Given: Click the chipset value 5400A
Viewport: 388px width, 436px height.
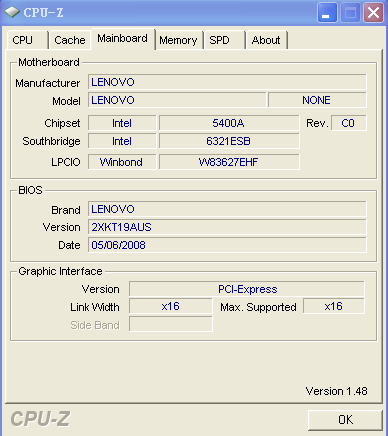Looking at the screenshot, I should pyautogui.click(x=229, y=123).
